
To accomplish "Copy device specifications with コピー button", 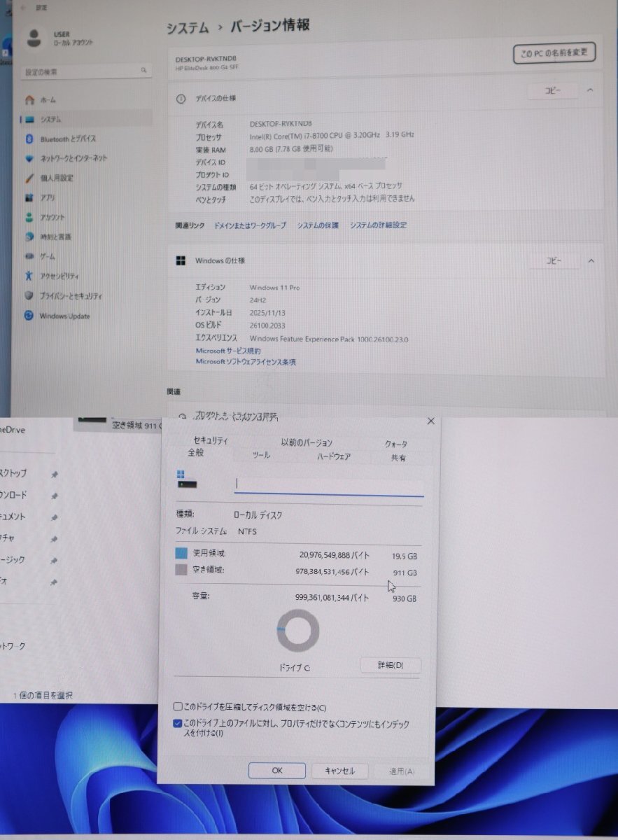I will click(x=553, y=91).
